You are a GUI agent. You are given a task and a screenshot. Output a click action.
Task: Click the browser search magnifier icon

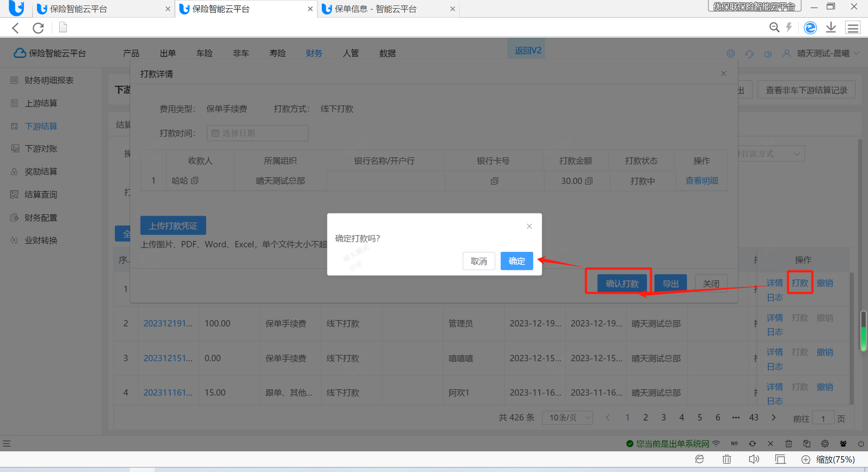(774, 28)
